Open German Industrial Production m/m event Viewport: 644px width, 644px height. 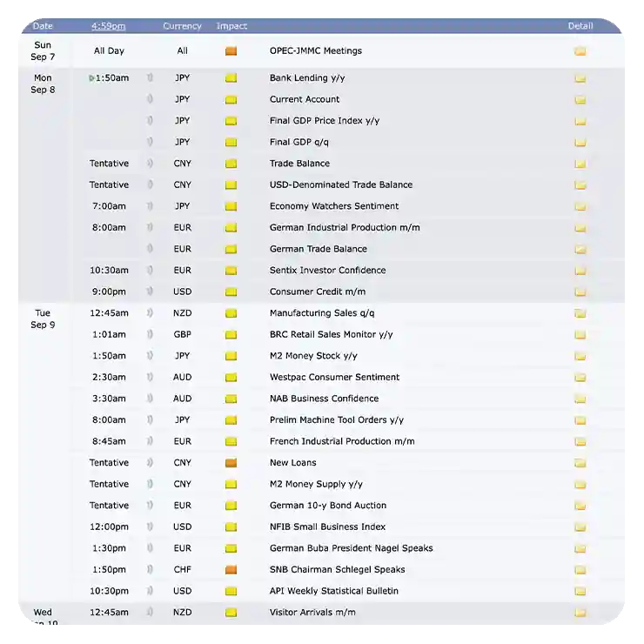tap(345, 228)
